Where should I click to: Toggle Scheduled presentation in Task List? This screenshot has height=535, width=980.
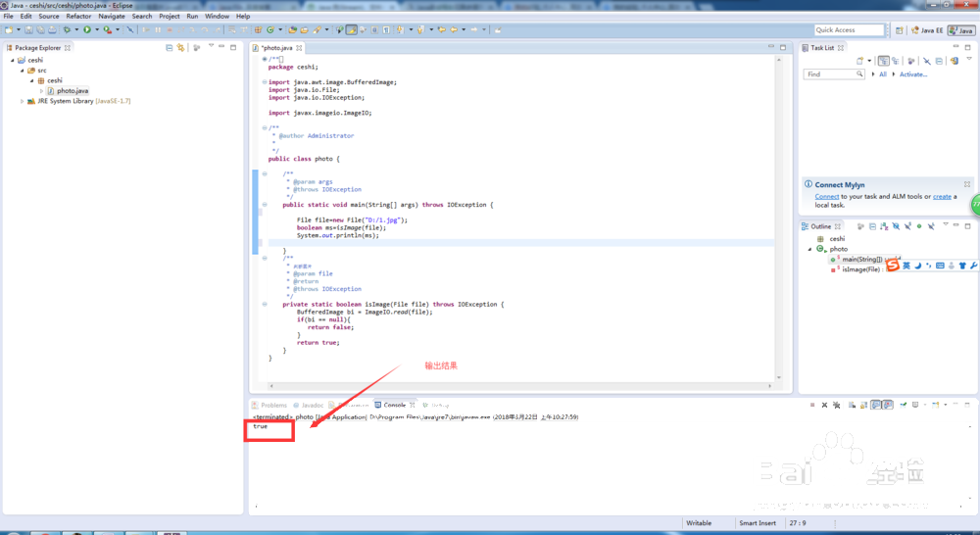896,61
